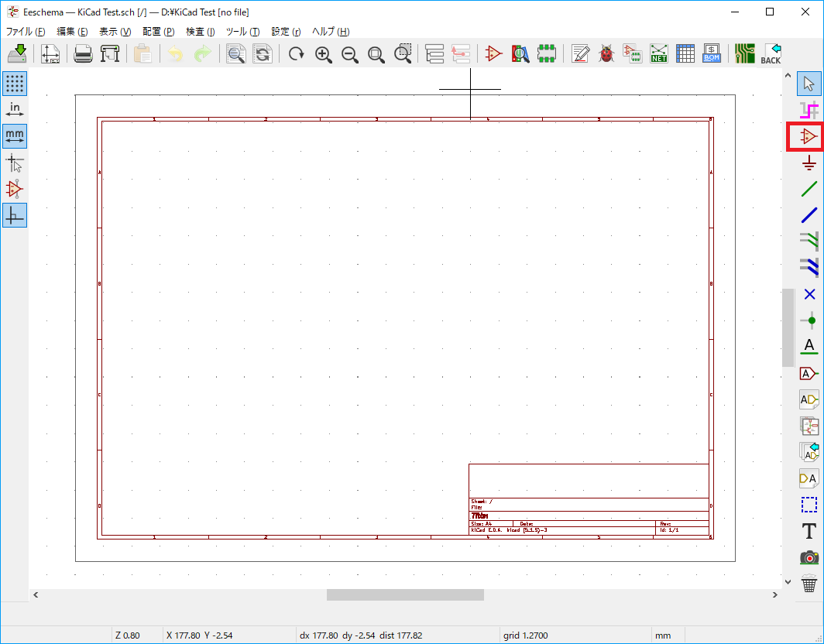824x644 pixels.
Task: Toggle free-angle wire and bus drawing
Action: point(15,215)
